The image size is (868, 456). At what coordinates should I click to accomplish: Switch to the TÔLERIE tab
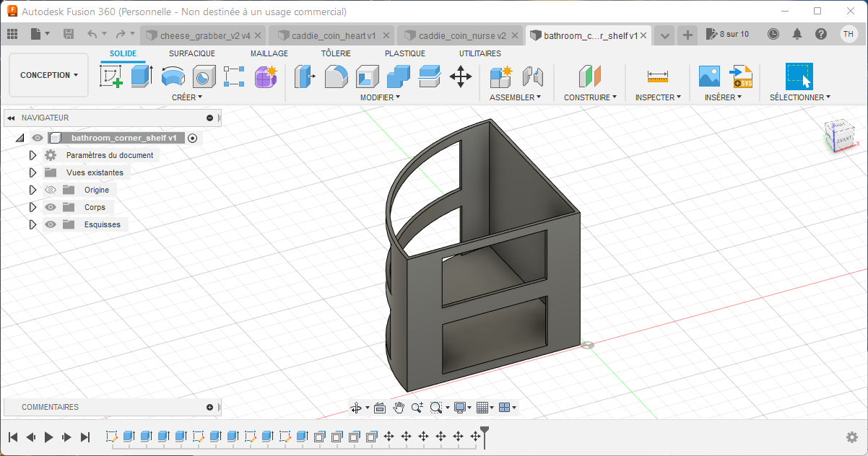coord(336,53)
